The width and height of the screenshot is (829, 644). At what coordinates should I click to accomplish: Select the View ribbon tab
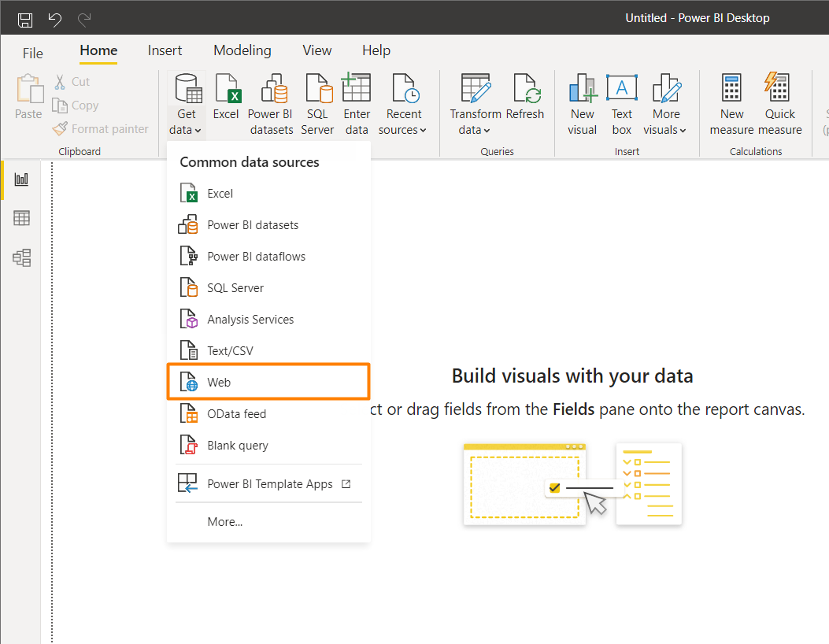pyautogui.click(x=316, y=50)
